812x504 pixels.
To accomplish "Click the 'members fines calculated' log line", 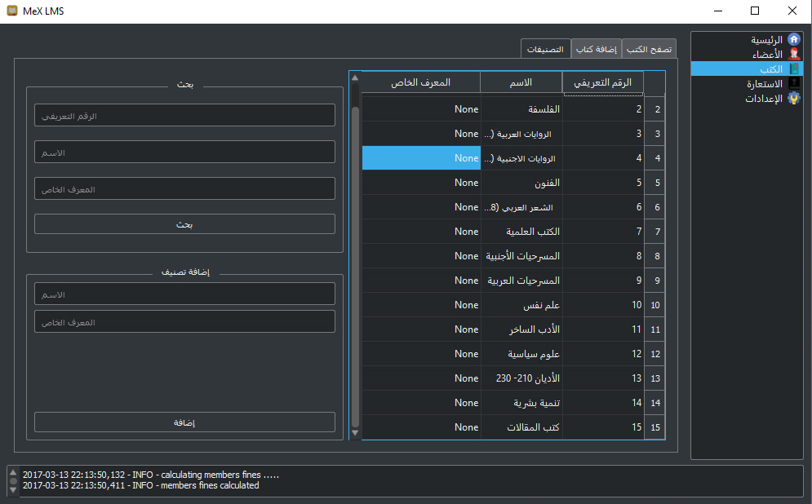I will click(x=141, y=485).
